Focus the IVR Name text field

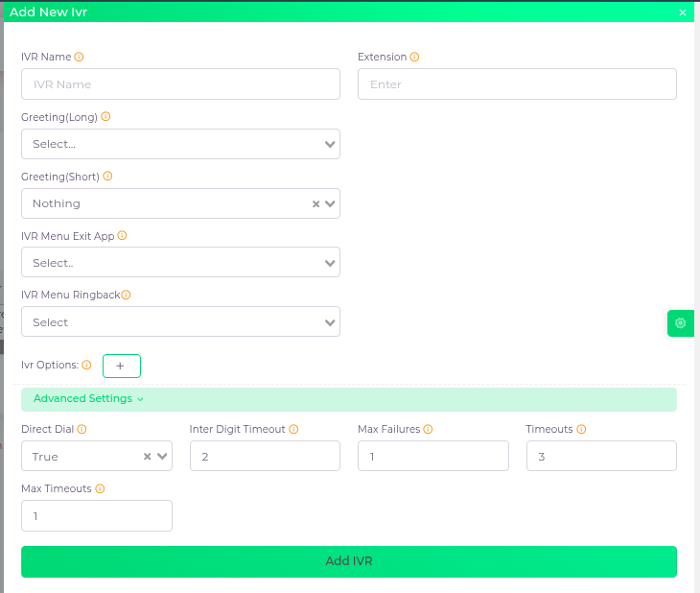tap(180, 84)
